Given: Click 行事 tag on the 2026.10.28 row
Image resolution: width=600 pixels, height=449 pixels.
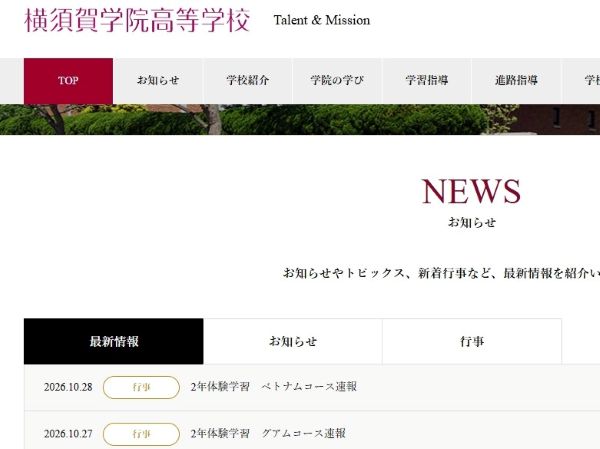Looking at the screenshot, I should tap(141, 387).
